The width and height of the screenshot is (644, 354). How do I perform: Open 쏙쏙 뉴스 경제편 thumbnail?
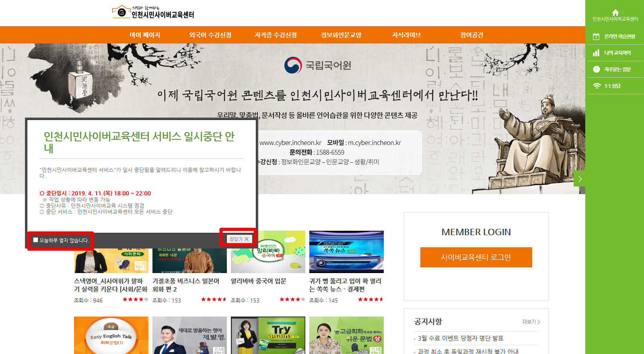(346, 252)
